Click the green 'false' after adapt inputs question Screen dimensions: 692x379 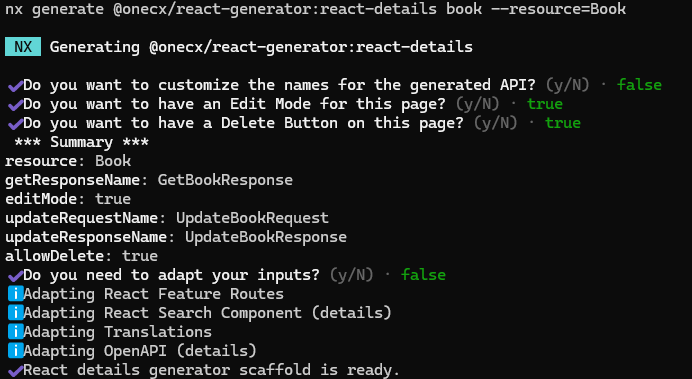pyautogui.click(x=423, y=275)
